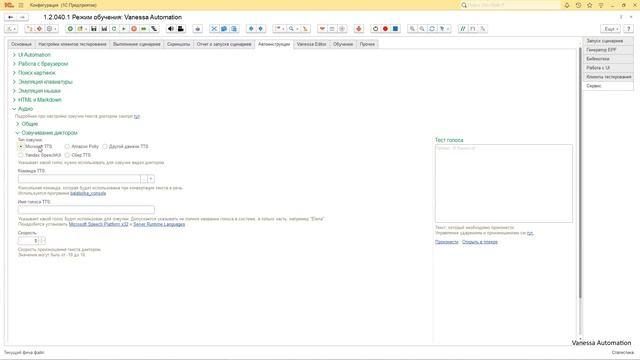Image resolution: width=640 pixels, height=360 pixels.
Task: Open the balabolka_console link
Action: coord(88,193)
